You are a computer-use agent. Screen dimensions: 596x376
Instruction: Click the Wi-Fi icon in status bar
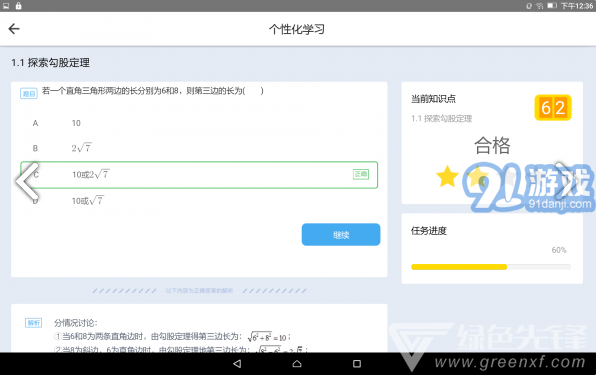coord(539,6)
